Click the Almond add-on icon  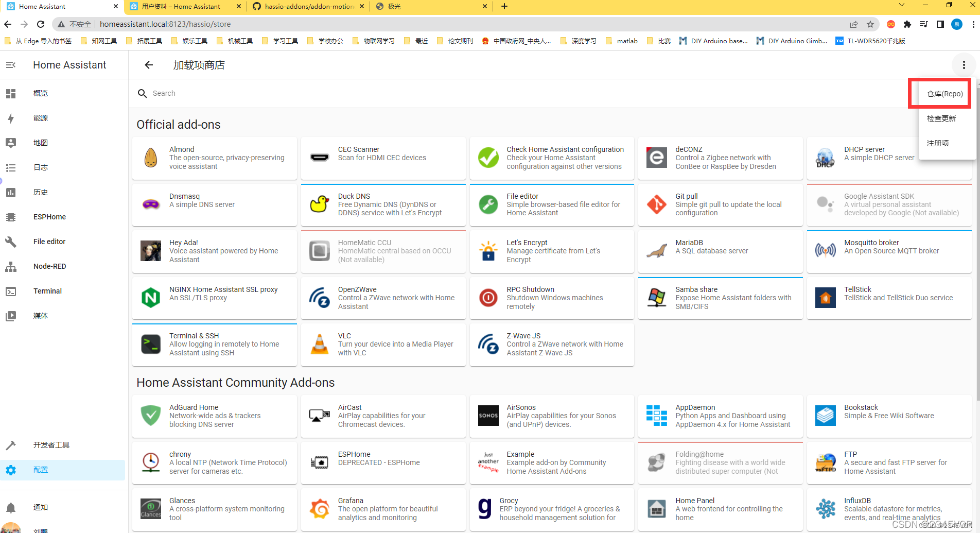pyautogui.click(x=151, y=158)
